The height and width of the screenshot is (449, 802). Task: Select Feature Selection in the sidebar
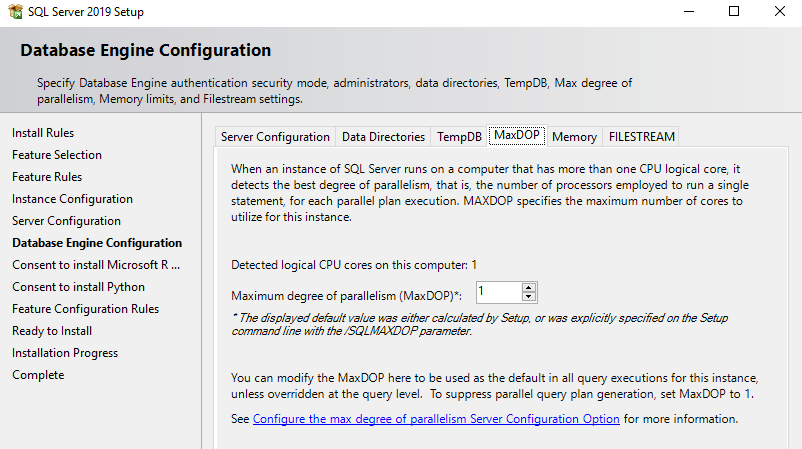coord(57,155)
